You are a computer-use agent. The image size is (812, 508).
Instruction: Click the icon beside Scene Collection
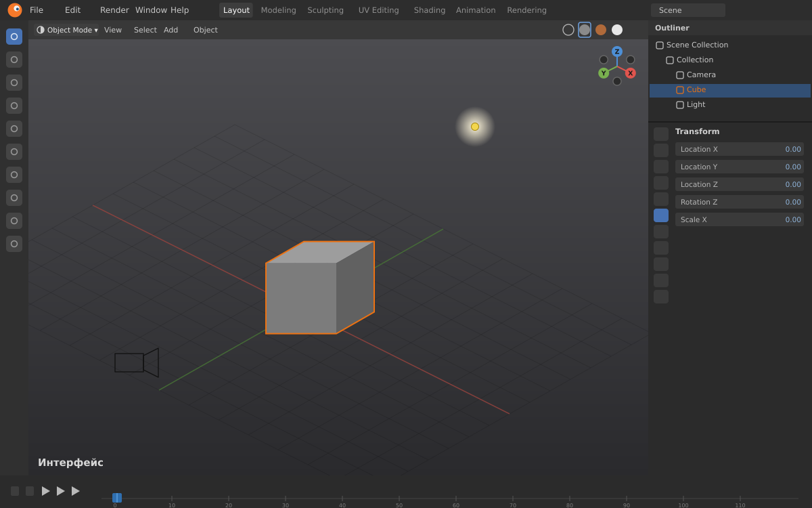click(x=660, y=45)
